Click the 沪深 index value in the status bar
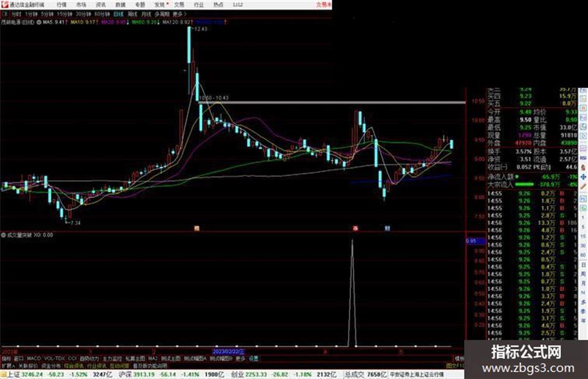Viewport: 588px width, 379px height. click(144, 375)
